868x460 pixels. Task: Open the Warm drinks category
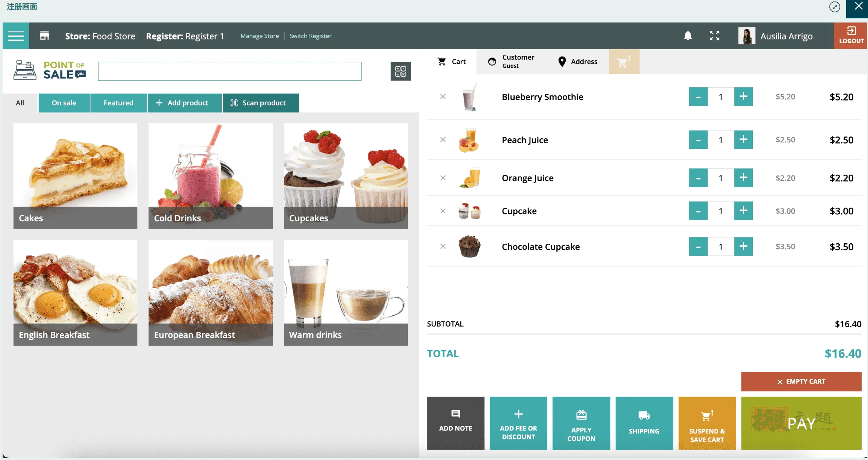tap(345, 293)
